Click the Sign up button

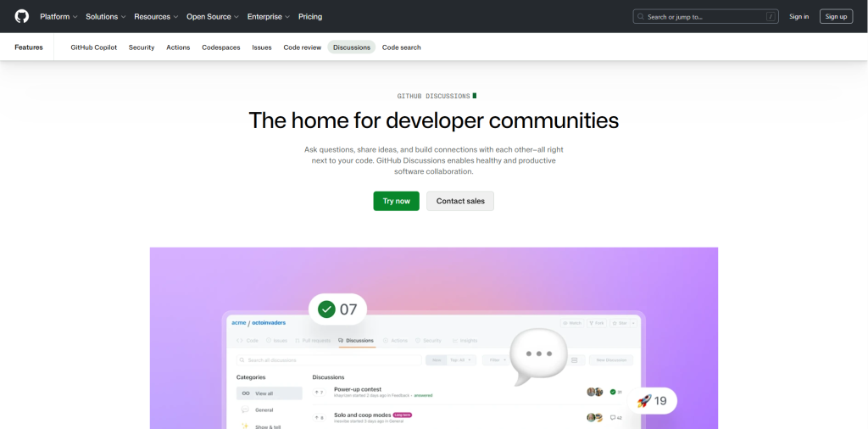836,17
